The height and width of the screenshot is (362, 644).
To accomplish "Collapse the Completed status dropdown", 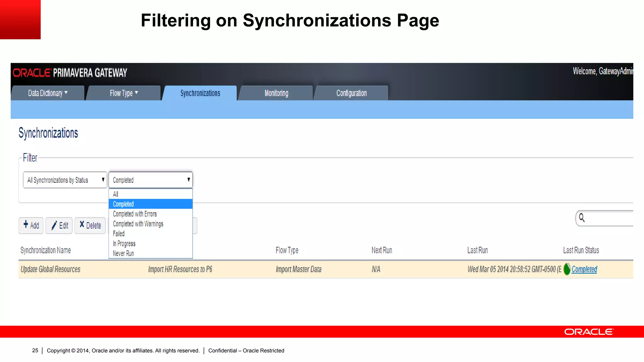I will click(151, 180).
